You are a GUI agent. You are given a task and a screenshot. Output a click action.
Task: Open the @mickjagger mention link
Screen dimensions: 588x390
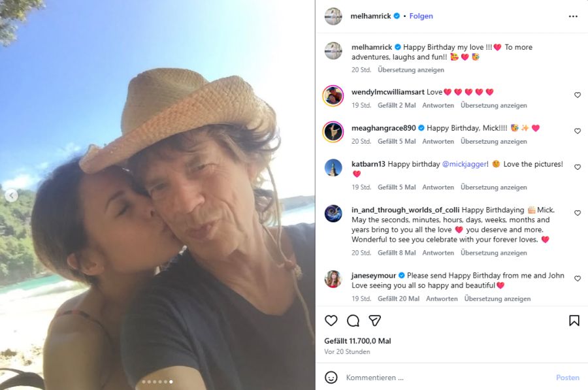tap(465, 164)
